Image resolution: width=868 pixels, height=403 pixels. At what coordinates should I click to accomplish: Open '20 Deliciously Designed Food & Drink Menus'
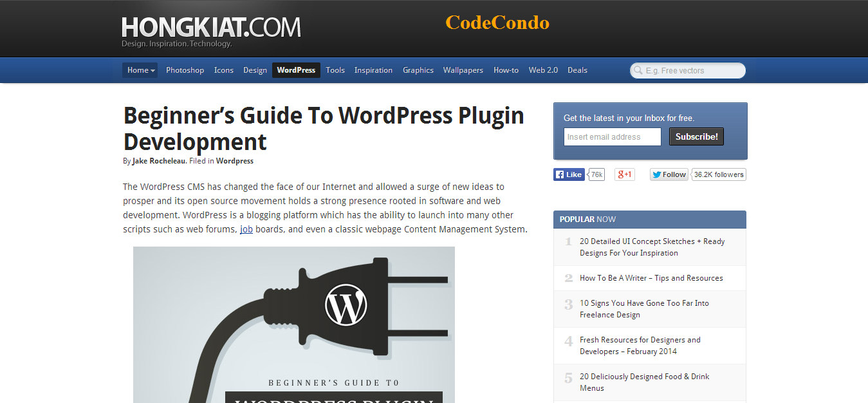[644, 382]
